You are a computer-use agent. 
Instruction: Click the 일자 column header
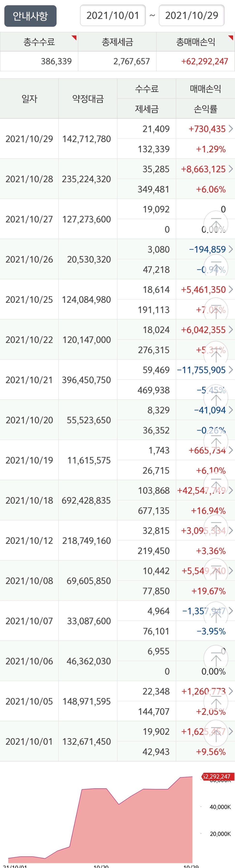point(29,99)
